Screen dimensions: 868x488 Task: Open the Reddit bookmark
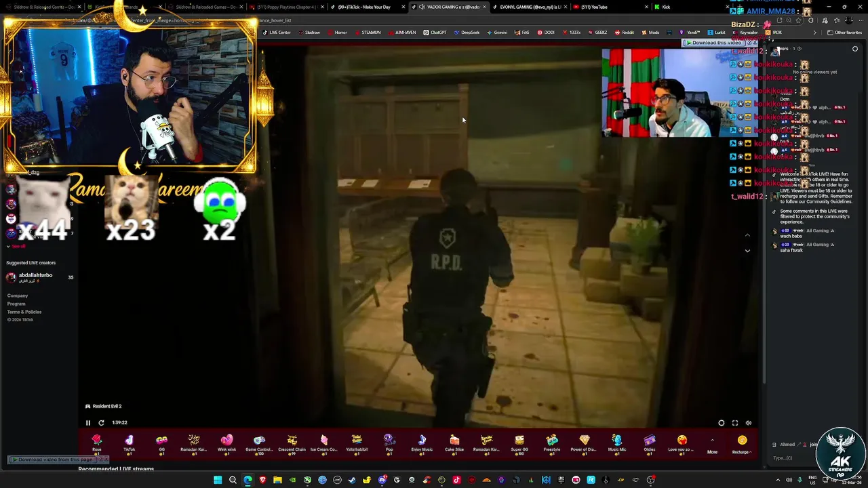(624, 33)
